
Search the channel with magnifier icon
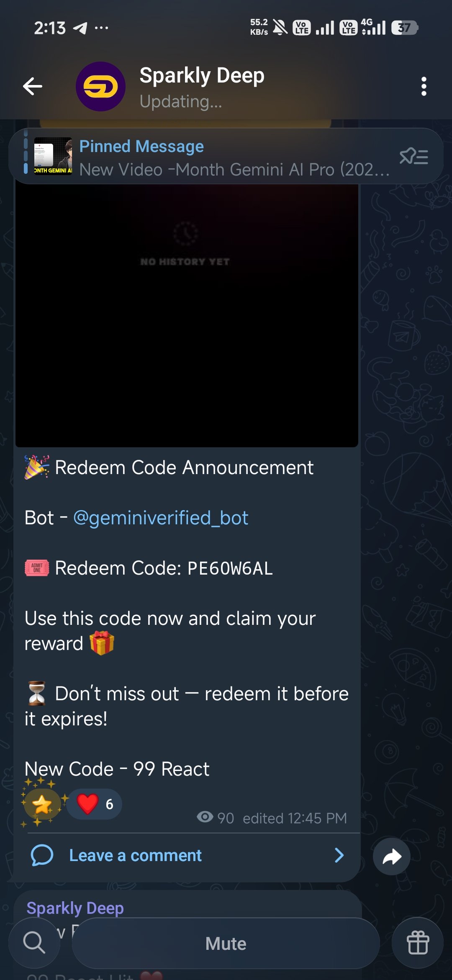pyautogui.click(x=34, y=943)
